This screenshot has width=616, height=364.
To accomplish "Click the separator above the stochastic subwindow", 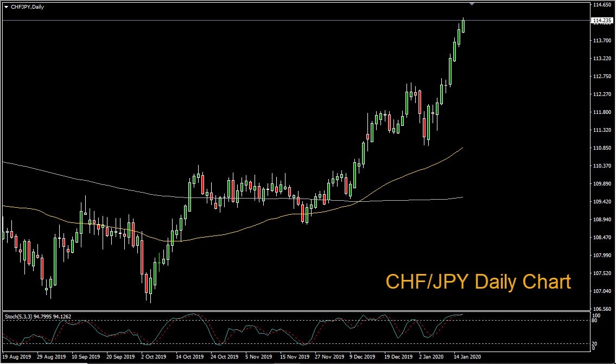I will (271, 310).
